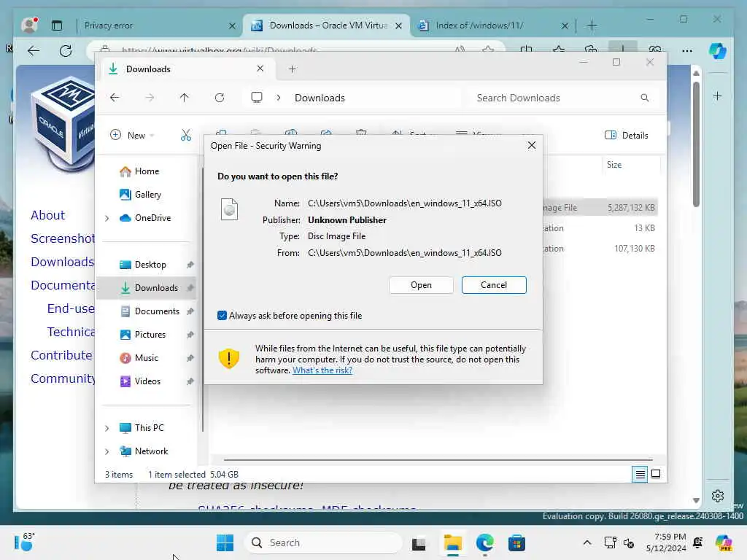Screen dimensions: 747x560
Task: Click the Edge page refresh button
Action: point(66,50)
